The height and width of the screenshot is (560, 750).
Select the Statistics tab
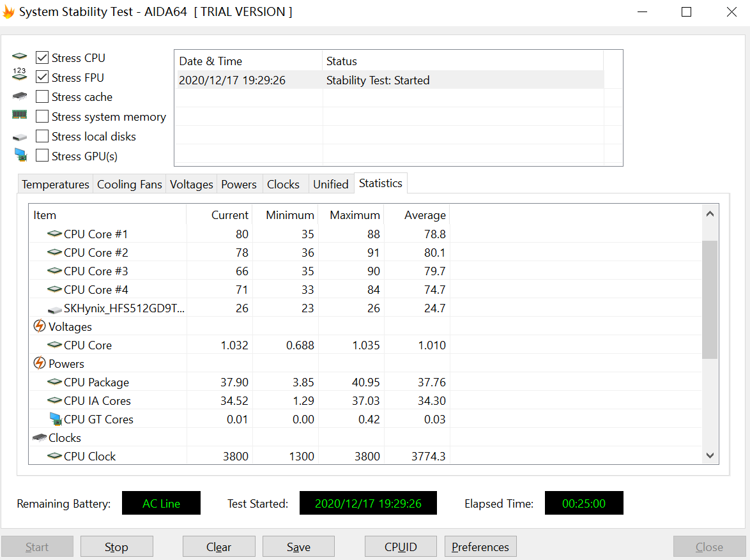pyautogui.click(x=381, y=183)
